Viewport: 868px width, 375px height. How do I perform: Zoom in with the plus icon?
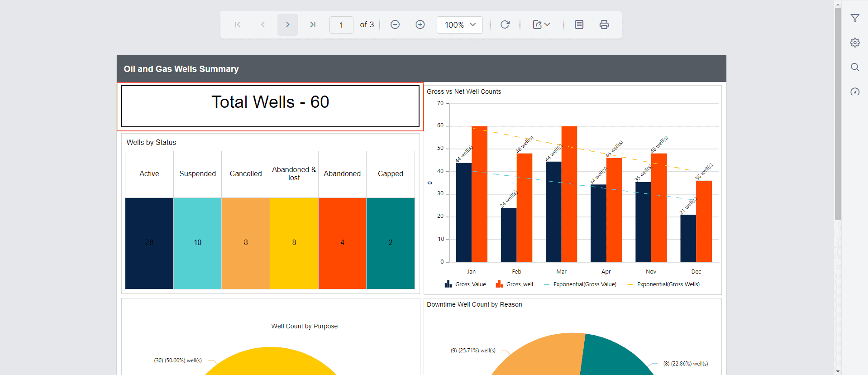pos(420,24)
